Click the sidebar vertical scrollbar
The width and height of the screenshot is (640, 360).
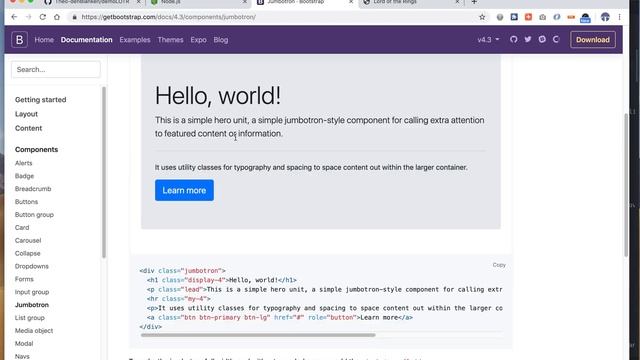[104, 172]
